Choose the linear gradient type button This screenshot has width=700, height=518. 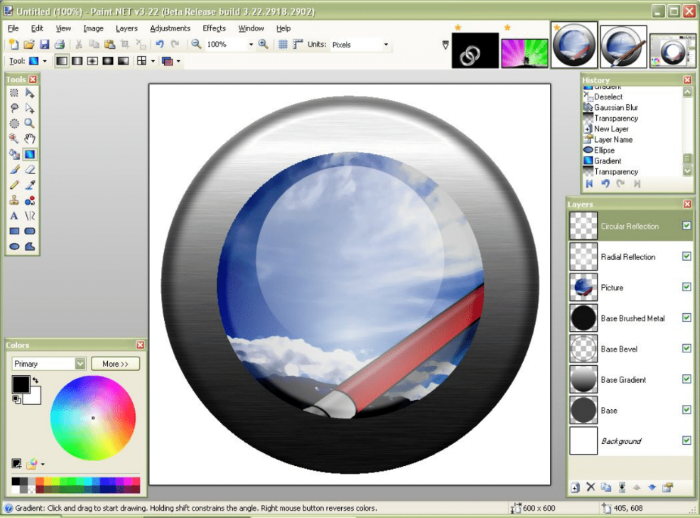click(x=62, y=61)
